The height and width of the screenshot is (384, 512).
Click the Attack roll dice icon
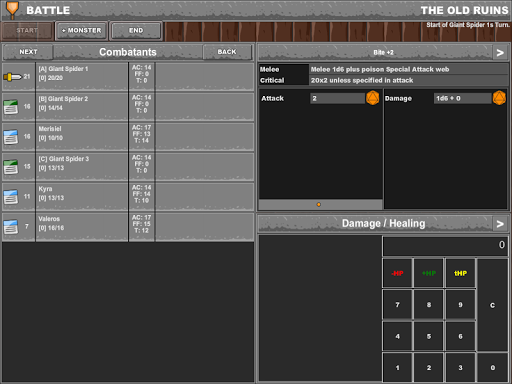click(373, 98)
